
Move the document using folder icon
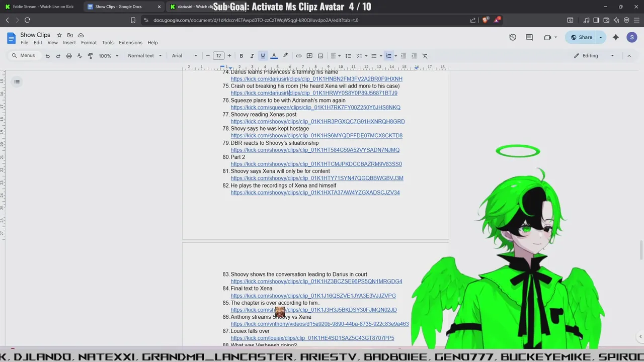(x=70, y=35)
